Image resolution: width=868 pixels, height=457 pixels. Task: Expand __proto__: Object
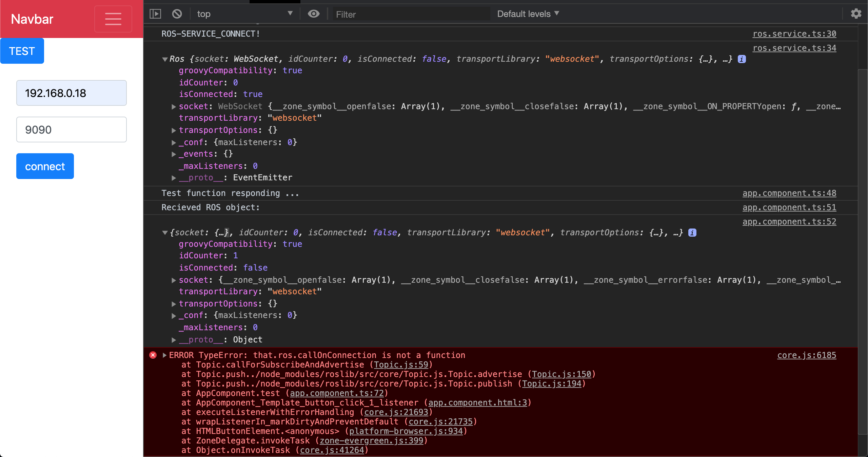click(x=174, y=340)
